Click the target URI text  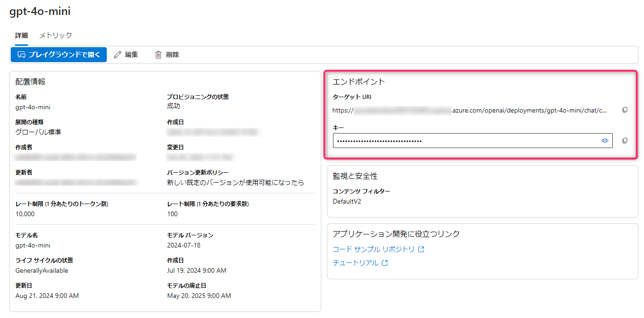click(x=470, y=111)
